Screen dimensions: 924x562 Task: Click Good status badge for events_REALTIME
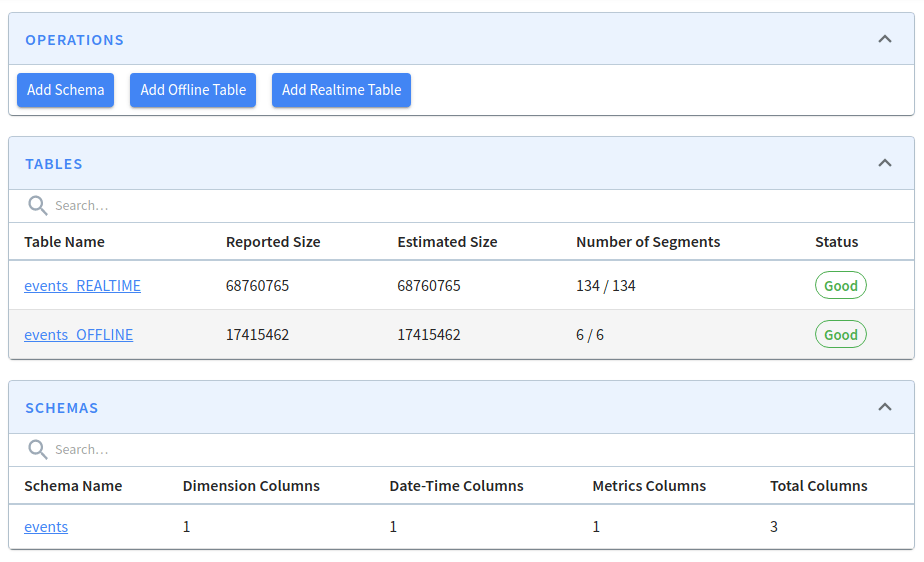[x=840, y=286]
